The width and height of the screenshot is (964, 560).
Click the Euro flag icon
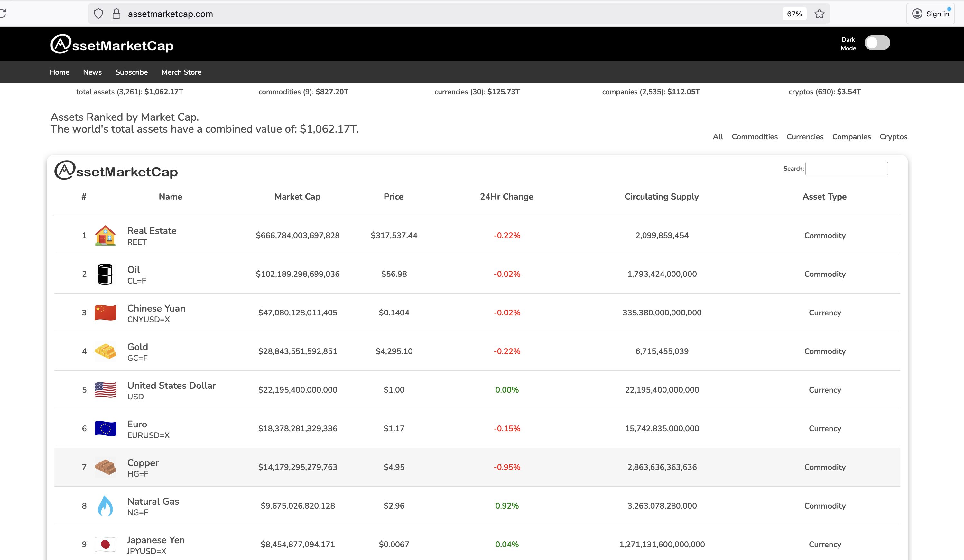coord(105,428)
